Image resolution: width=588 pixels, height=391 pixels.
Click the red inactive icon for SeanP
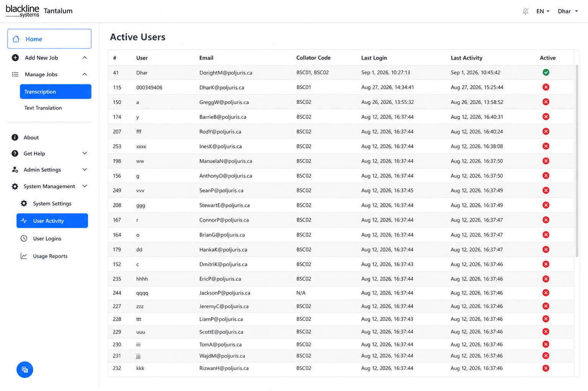pyautogui.click(x=546, y=190)
